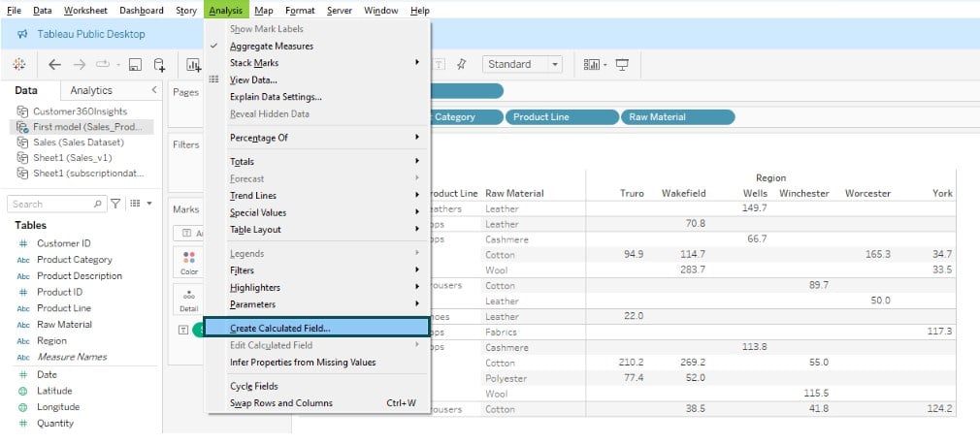Viewport: 980px width, 444px height.
Task: Click the save floppy disk icon
Action: (x=135, y=64)
